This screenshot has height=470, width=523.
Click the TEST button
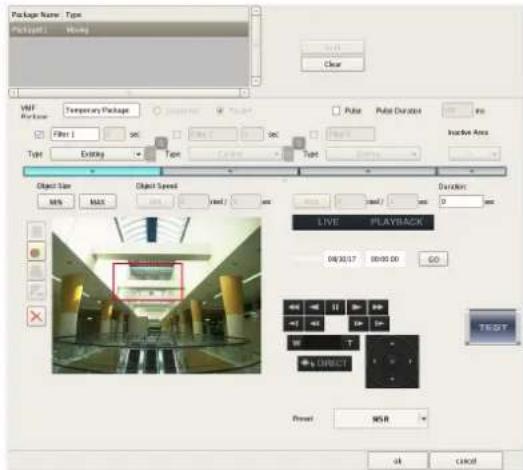click(493, 327)
